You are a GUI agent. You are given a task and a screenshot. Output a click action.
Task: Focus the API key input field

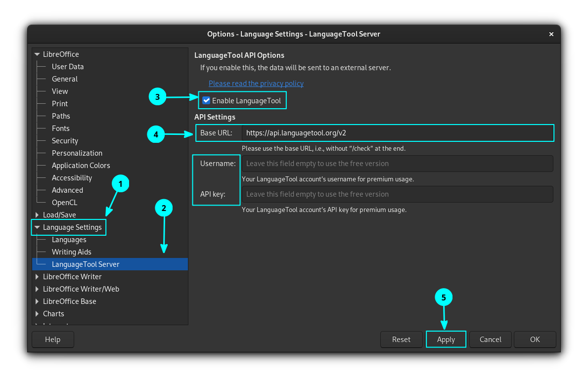tap(398, 194)
